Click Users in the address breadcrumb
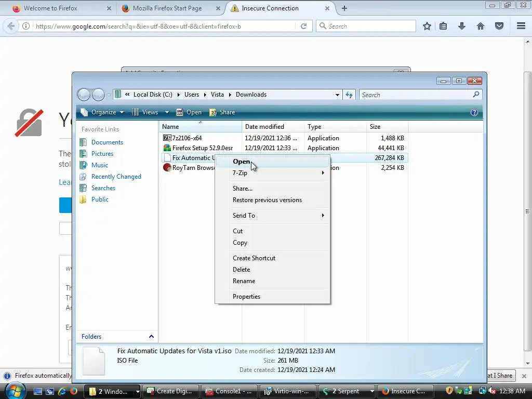 (192, 95)
